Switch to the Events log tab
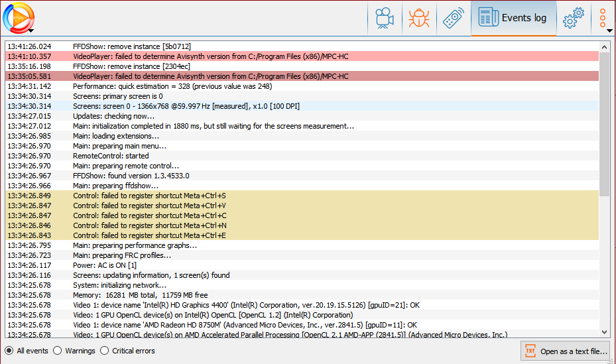616x364 pixels. point(513,18)
